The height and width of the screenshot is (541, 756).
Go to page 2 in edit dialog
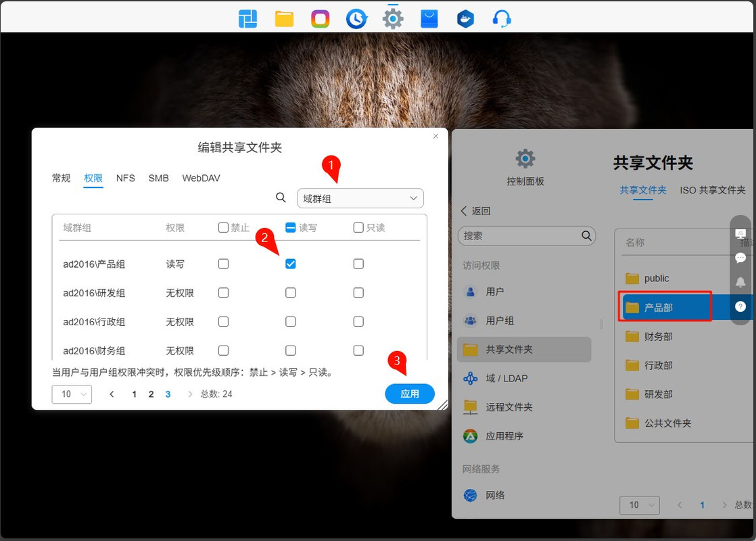pyautogui.click(x=151, y=394)
